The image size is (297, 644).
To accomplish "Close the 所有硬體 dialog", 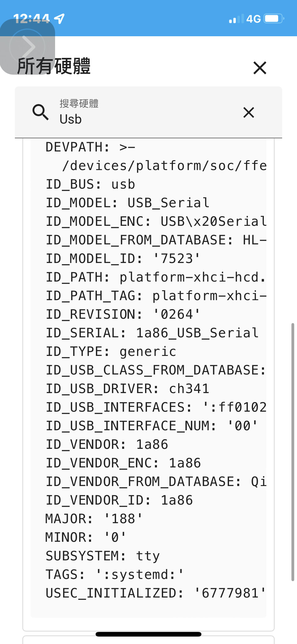I will 260,68.
